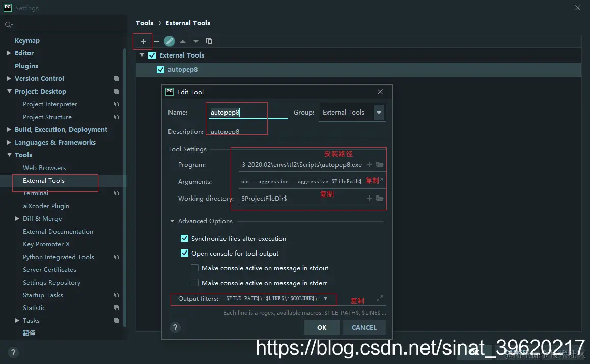The image size is (590, 364).
Task: Close the Edit Tool dialog
Action: coord(380,92)
